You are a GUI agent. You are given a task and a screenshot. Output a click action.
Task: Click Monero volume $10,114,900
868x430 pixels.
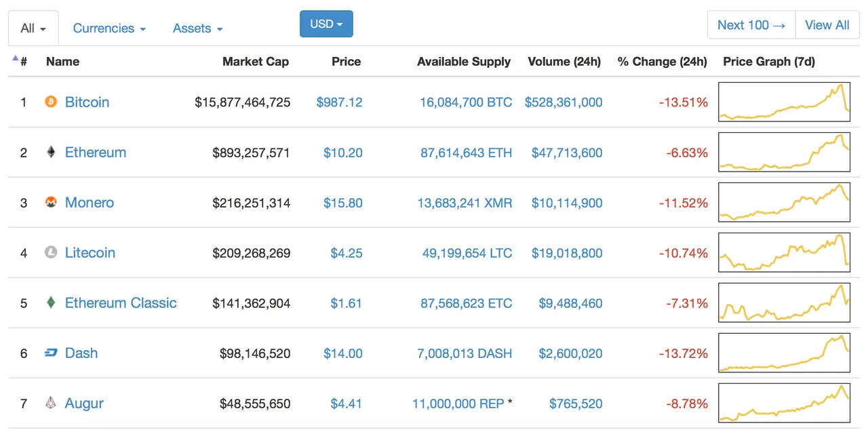[567, 203]
